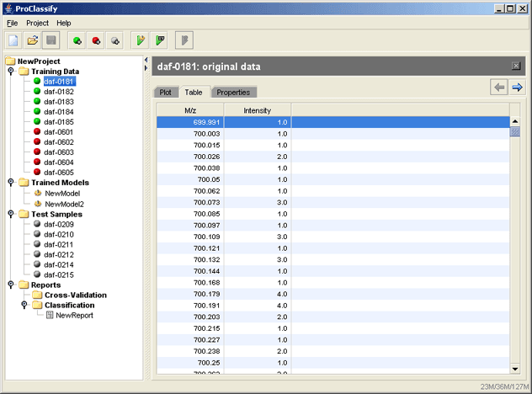The image size is (532, 394).
Task: Click the left arrow previous-data button
Action: (x=499, y=88)
